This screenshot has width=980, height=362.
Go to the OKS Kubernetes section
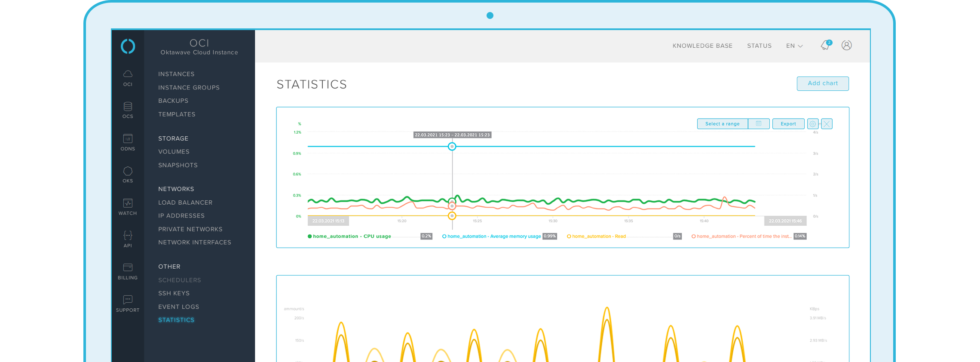[x=128, y=174]
